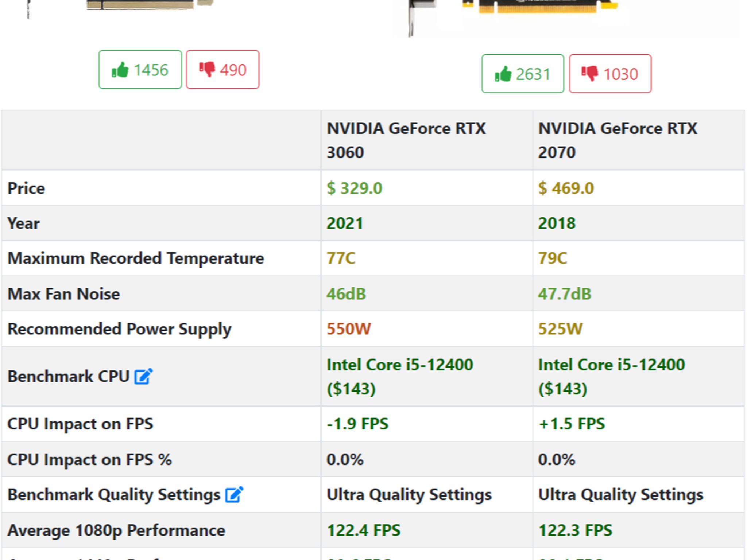The height and width of the screenshot is (560, 747).
Task: Click Recommended Power Supply label
Action: pos(120,329)
